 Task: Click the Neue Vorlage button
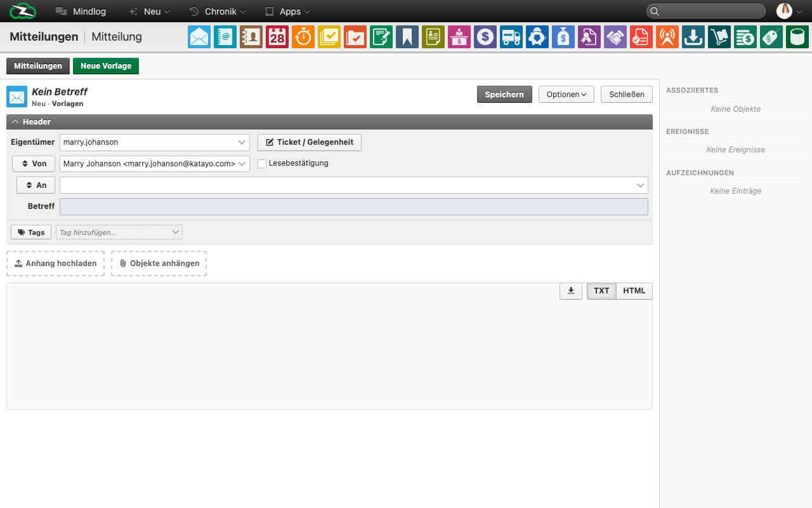[106, 66]
